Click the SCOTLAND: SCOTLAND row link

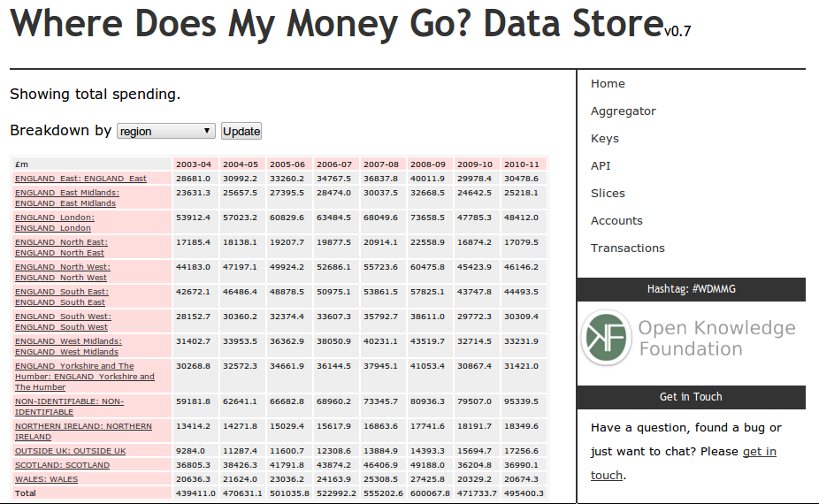click(x=62, y=465)
